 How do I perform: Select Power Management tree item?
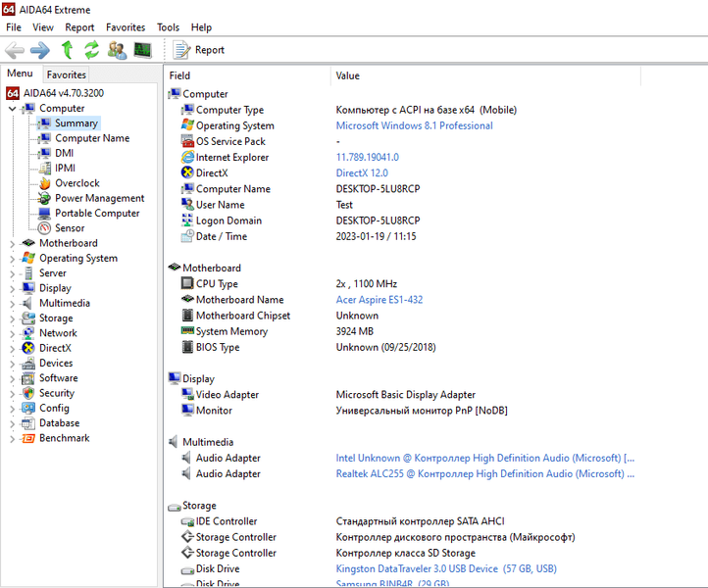(99, 198)
